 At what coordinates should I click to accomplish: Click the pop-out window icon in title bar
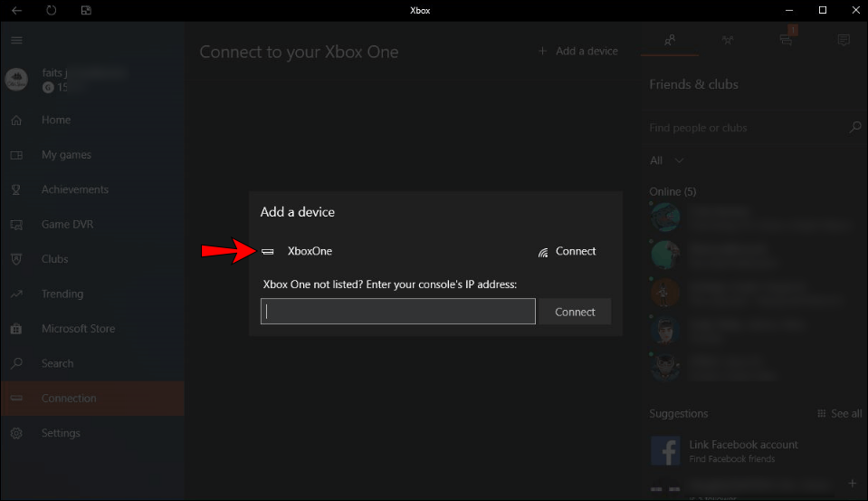tap(86, 10)
